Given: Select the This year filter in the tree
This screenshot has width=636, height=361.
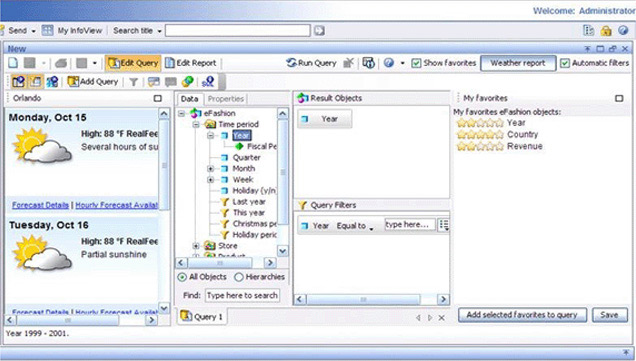Looking at the screenshot, I should tap(249, 213).
